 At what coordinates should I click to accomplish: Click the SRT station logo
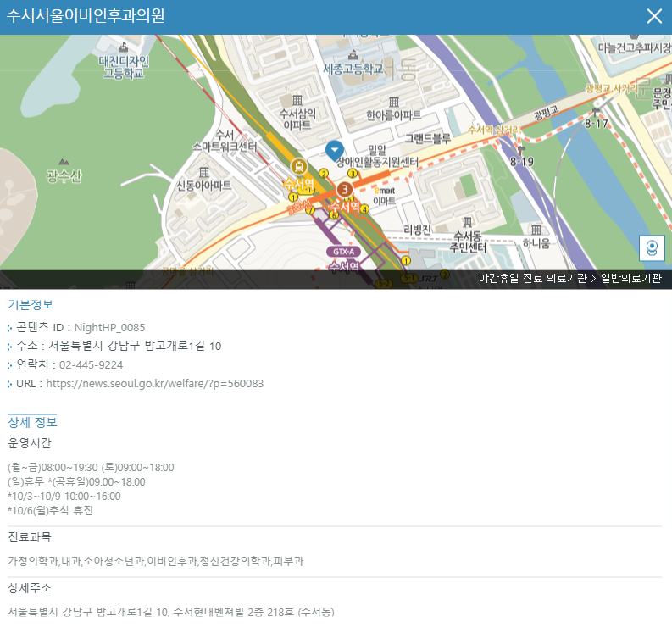click(428, 279)
